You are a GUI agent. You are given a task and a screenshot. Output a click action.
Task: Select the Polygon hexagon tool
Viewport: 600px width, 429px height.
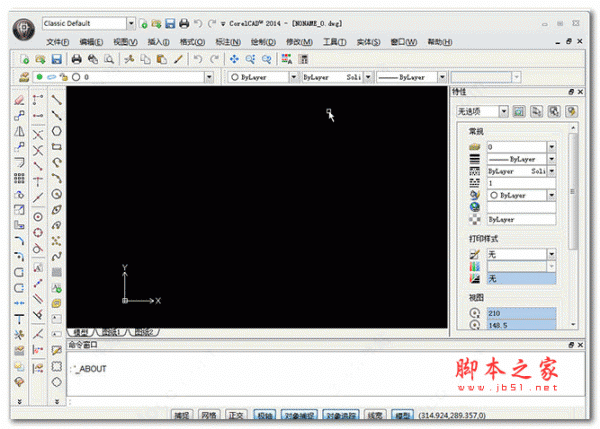tap(57, 131)
